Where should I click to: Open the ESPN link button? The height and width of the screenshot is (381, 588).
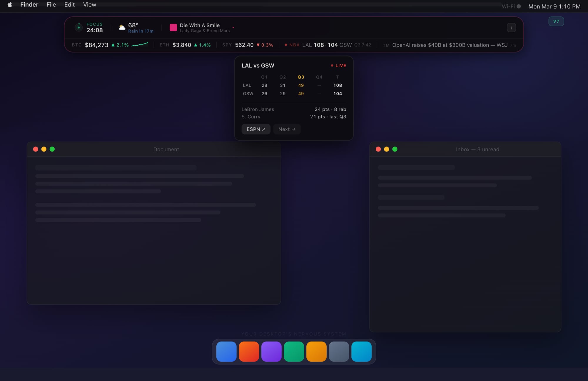(256, 129)
